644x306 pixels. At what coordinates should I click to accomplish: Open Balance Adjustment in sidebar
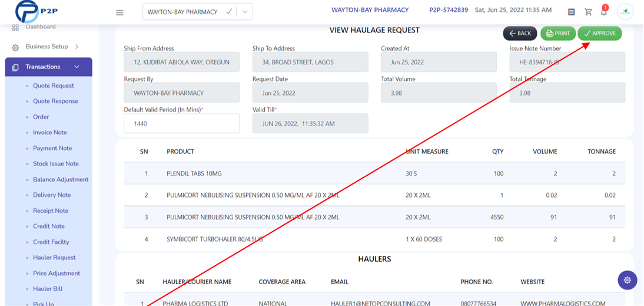(x=61, y=179)
